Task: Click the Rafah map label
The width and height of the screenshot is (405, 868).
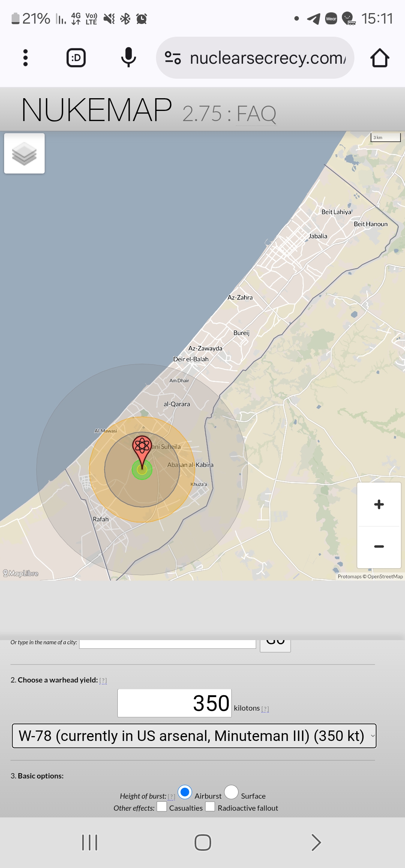Action: (x=101, y=519)
